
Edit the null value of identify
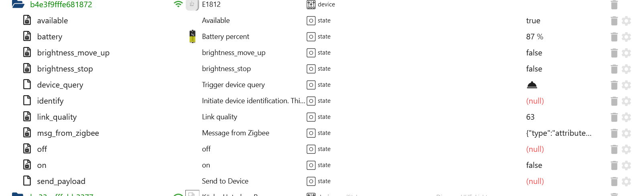pos(535,101)
